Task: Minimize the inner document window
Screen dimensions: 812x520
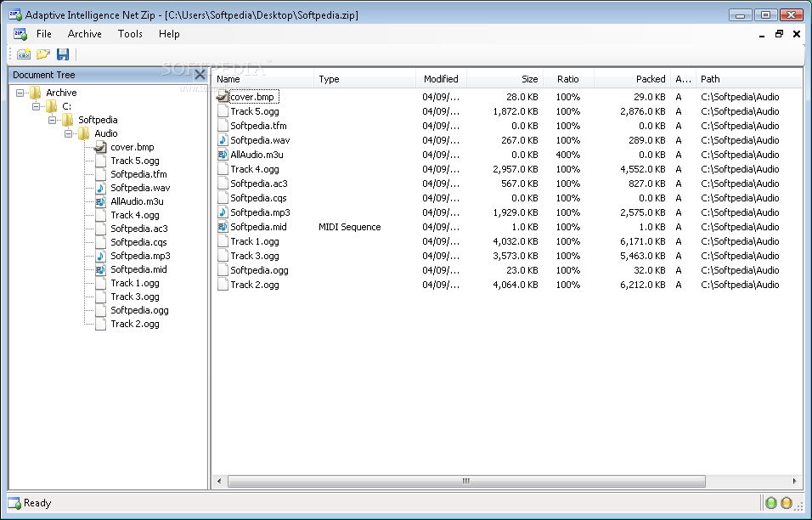Action: coord(762,35)
